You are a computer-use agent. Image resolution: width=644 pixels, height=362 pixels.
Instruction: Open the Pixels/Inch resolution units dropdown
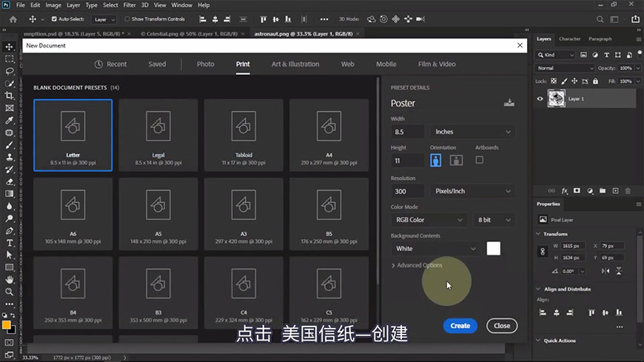pyautogui.click(x=473, y=191)
